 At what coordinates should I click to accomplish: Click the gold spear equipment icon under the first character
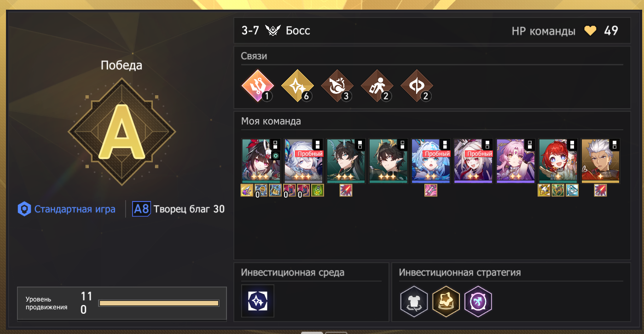(x=247, y=190)
